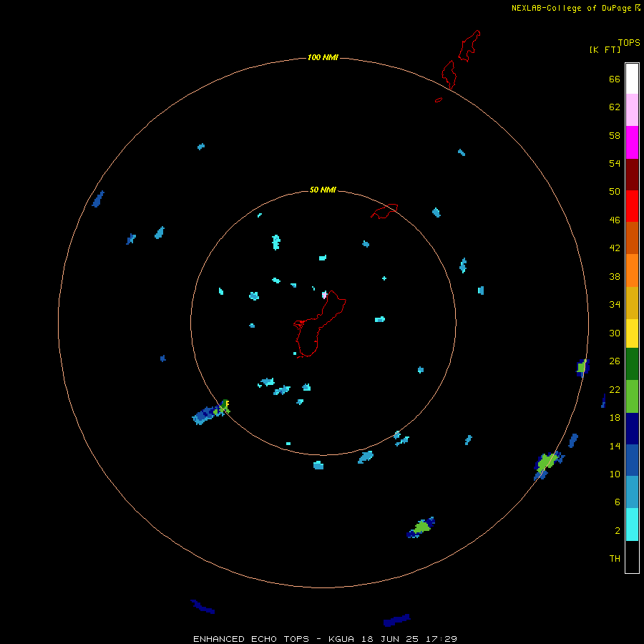Image resolution: width=644 pixels, height=644 pixels.
Task: Click the '14' legend value label
Action: (615, 446)
